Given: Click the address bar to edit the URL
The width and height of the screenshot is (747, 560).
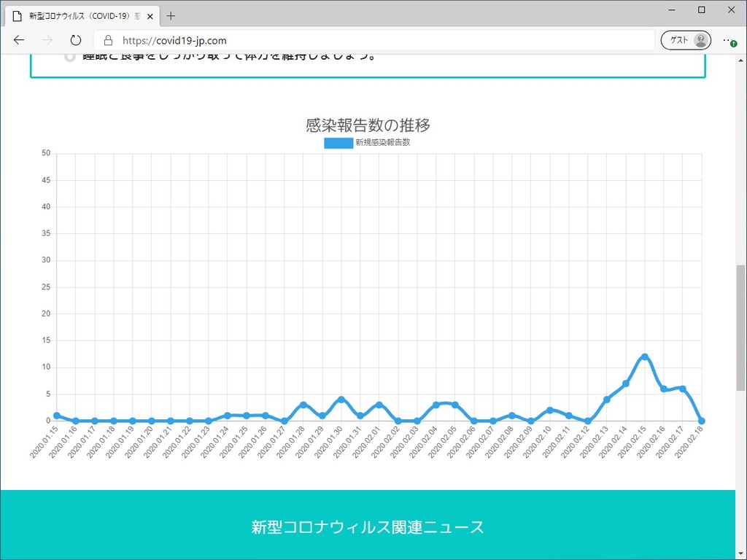Looking at the screenshot, I should [292, 40].
